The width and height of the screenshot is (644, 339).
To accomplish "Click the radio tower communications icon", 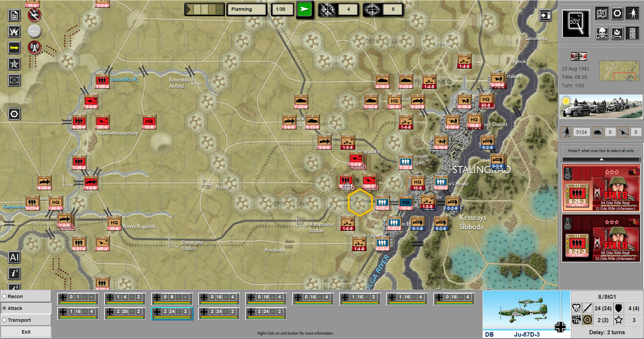I will pos(34,48).
